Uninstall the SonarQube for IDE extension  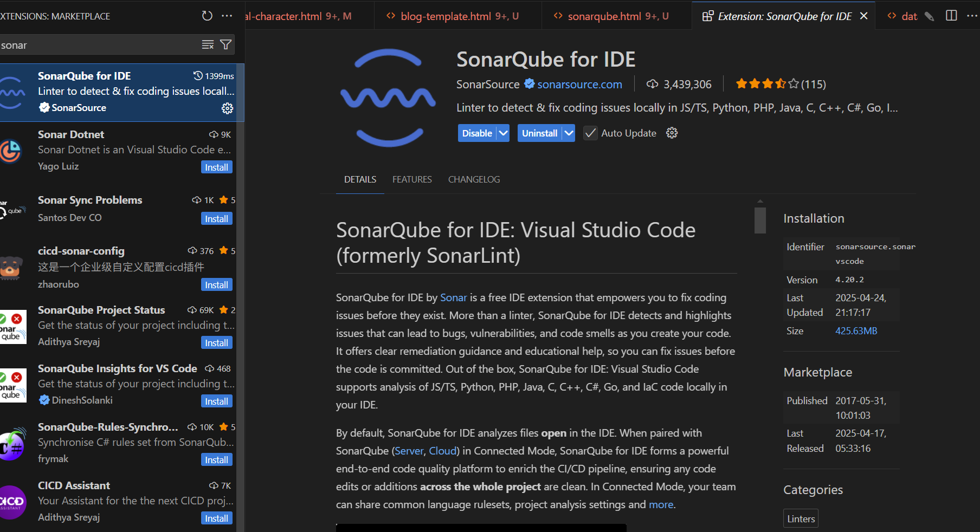[x=539, y=133]
